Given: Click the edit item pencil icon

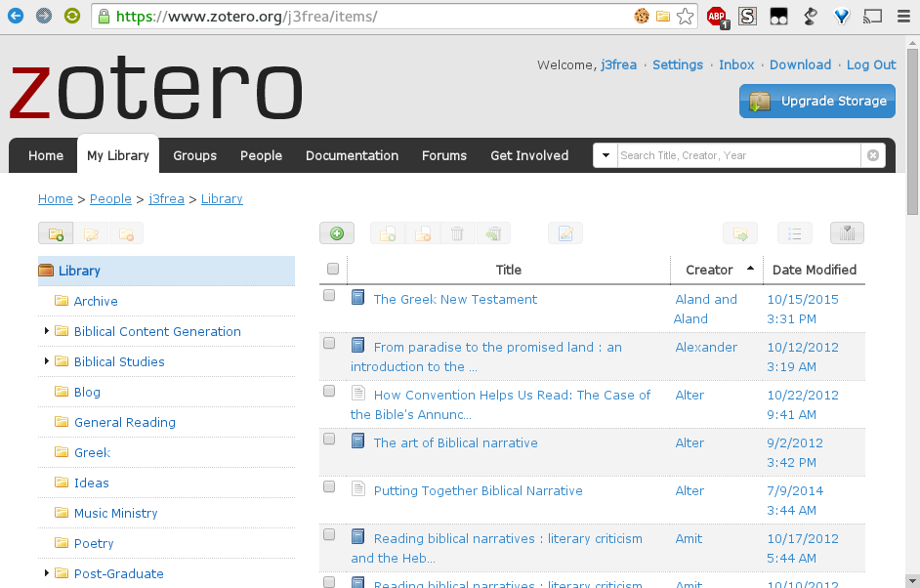Looking at the screenshot, I should point(565,233).
